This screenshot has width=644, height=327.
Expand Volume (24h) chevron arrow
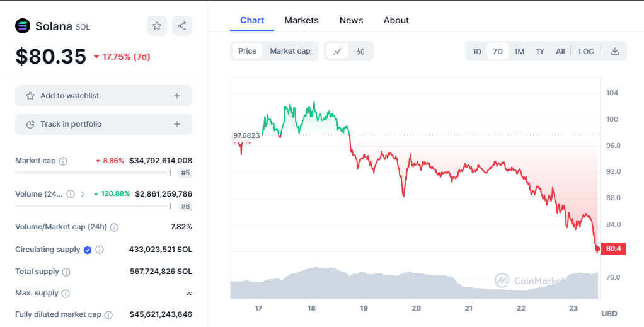83,194
